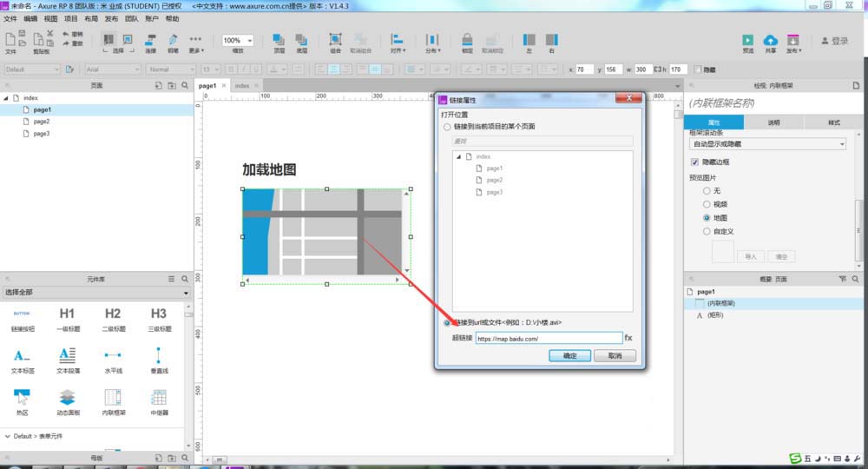This screenshot has width=868, height=469.
Task: Select the Video (视频) preview image radio
Action: pos(707,204)
